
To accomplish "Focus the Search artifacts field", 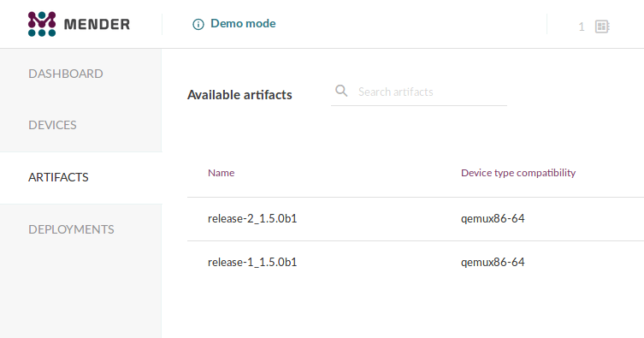I will (x=419, y=92).
